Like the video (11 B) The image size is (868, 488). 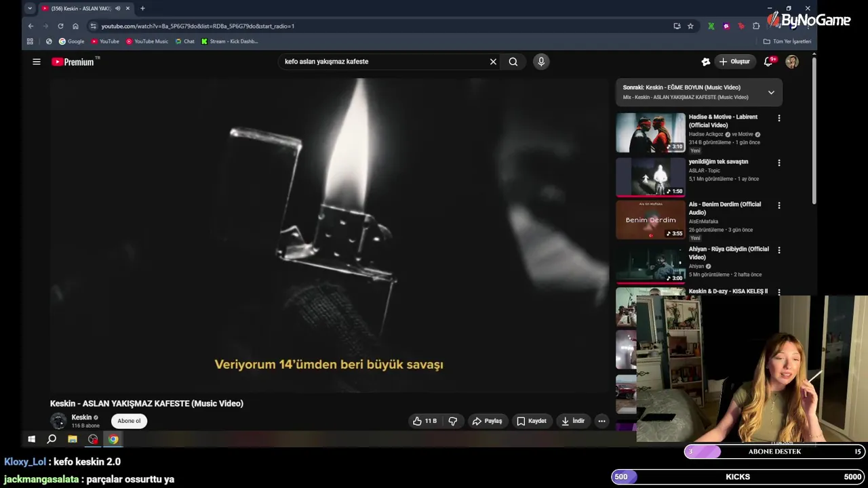[x=425, y=421]
